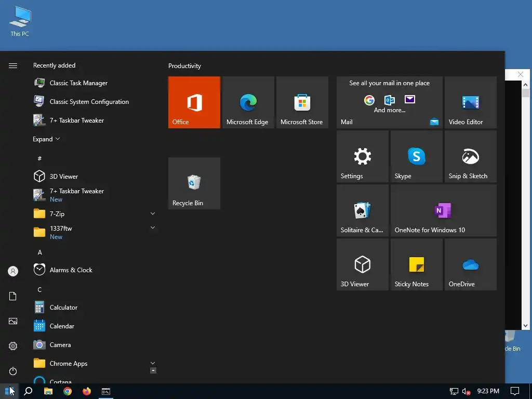
Task: Click the Start button on taskbar
Action: (x=9, y=391)
